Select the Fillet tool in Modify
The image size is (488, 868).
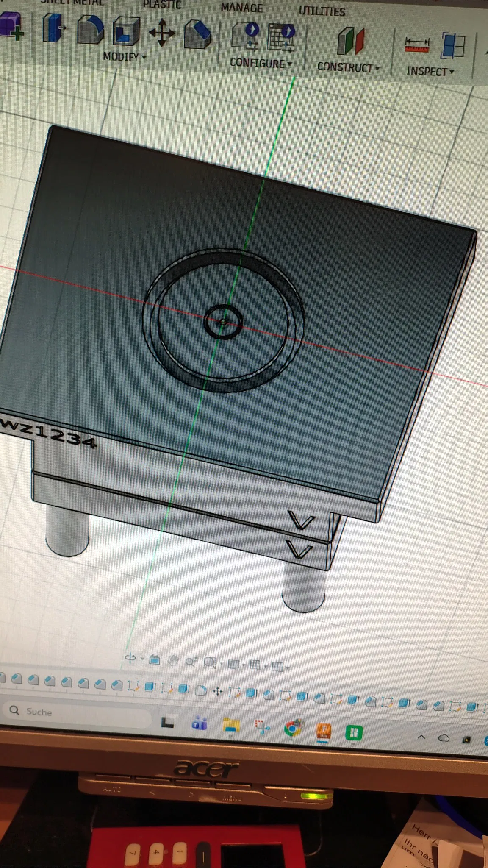coord(90,29)
